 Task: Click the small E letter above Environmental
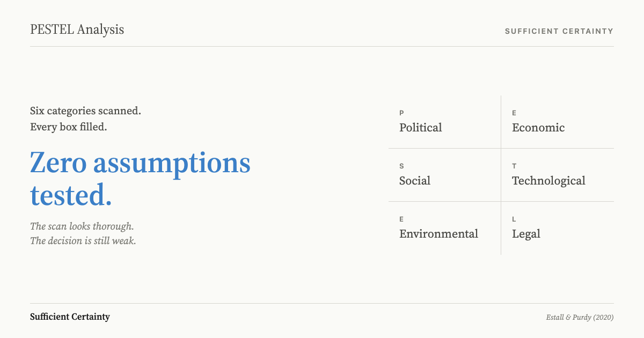click(401, 219)
